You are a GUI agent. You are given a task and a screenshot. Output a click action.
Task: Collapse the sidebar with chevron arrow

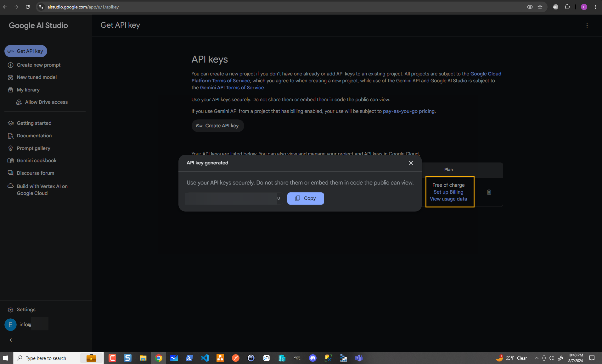(11, 340)
